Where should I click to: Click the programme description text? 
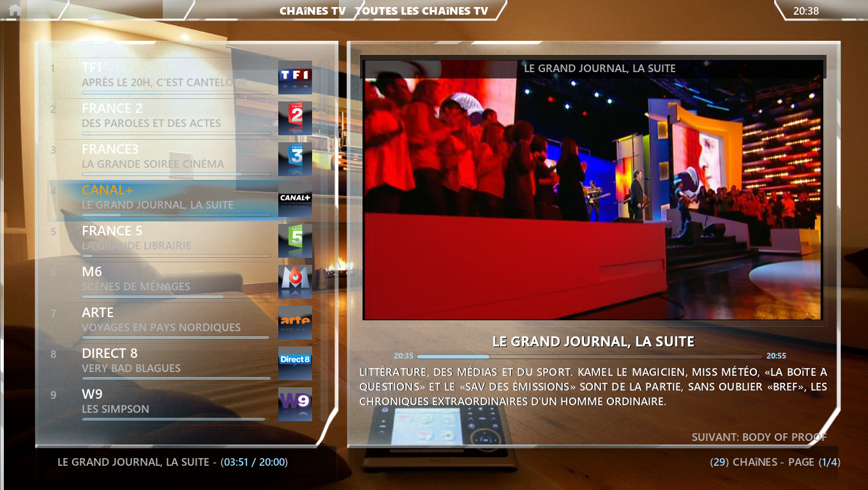click(593, 387)
